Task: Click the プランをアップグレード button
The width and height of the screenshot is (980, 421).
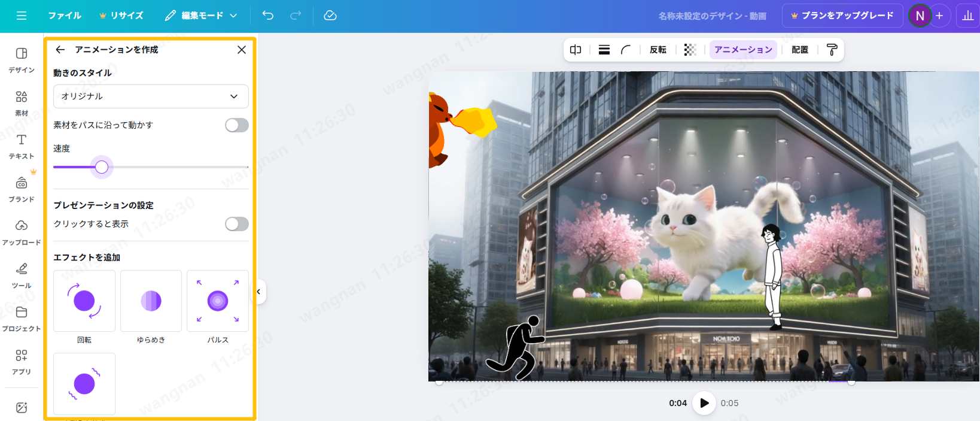Action: (842, 16)
